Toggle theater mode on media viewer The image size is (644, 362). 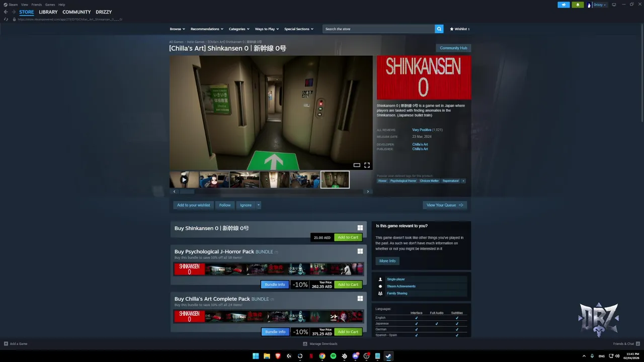(357, 165)
